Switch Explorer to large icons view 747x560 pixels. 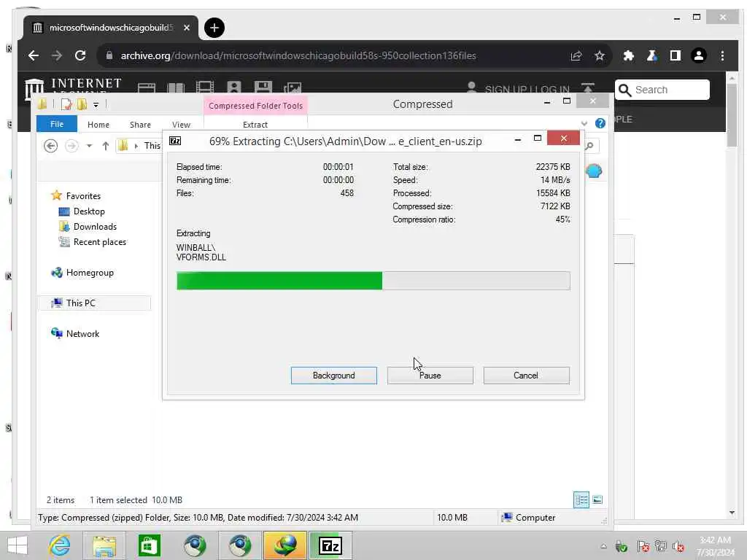[597, 499]
